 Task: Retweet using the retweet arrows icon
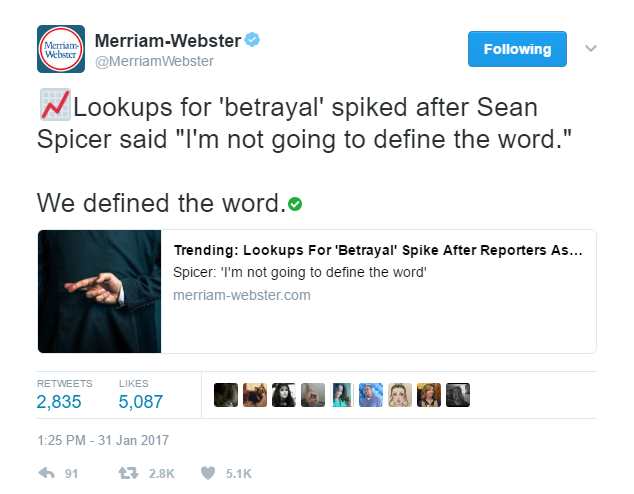point(128,473)
